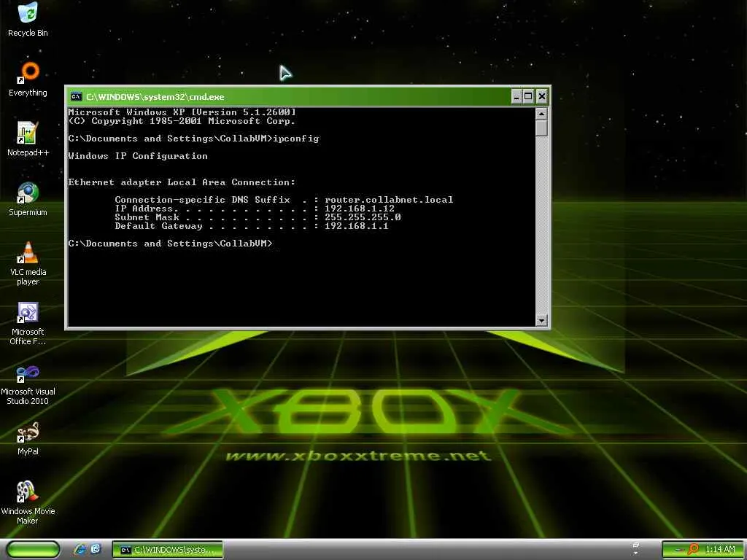Screen dimensions: 747x560
Task: Select the Microsoft Office F... desktop shortcut
Action: [28, 323]
